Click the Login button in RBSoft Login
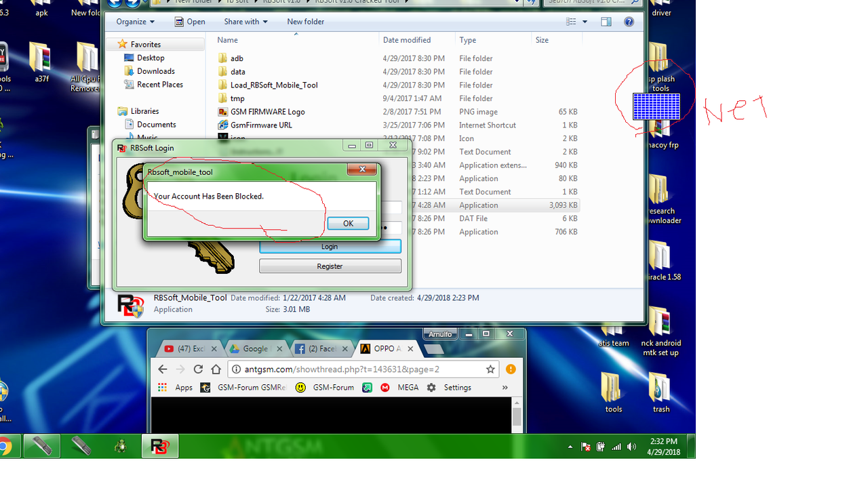 [x=330, y=247]
